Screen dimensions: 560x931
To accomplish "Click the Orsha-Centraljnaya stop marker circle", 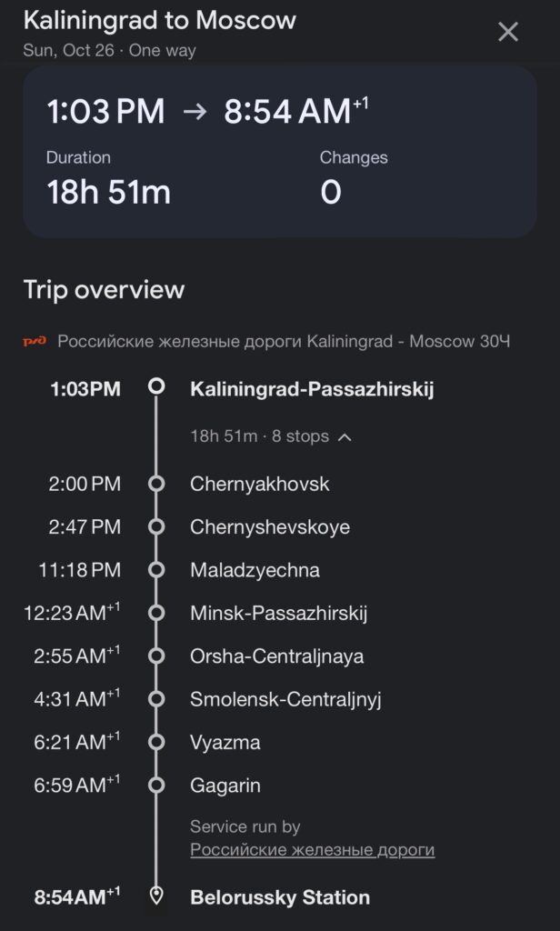I will [x=156, y=656].
